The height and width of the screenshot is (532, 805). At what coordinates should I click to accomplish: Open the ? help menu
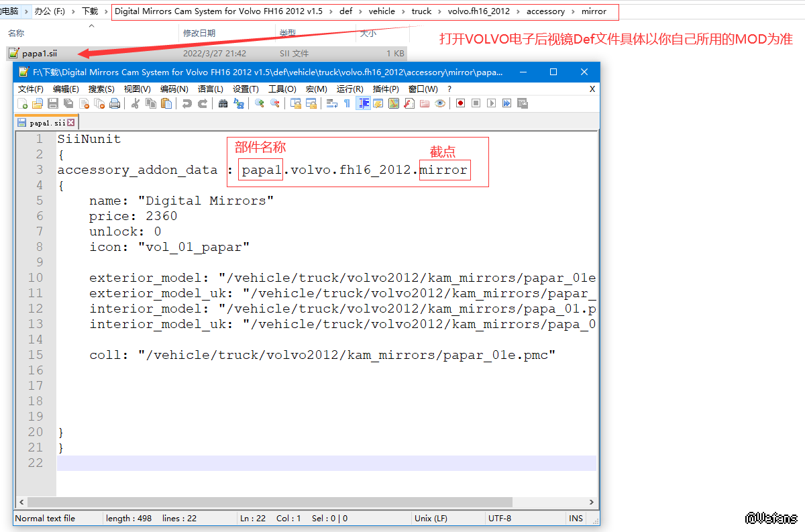click(x=449, y=89)
